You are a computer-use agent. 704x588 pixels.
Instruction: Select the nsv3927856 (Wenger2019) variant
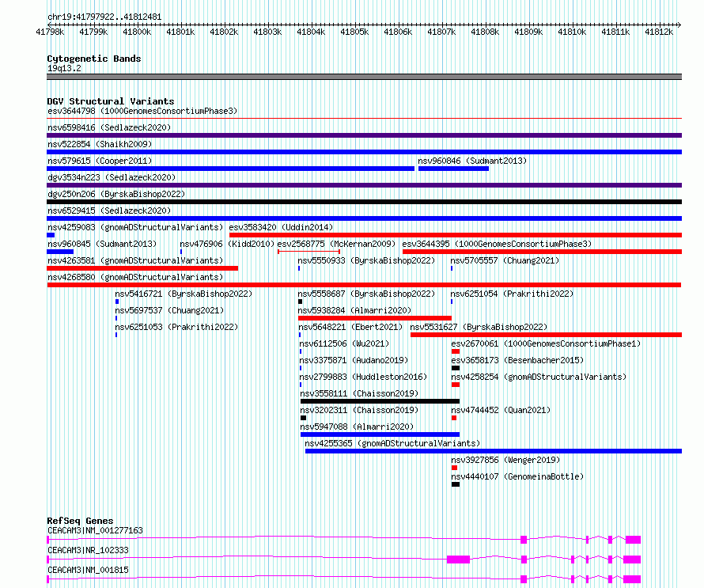click(505, 460)
